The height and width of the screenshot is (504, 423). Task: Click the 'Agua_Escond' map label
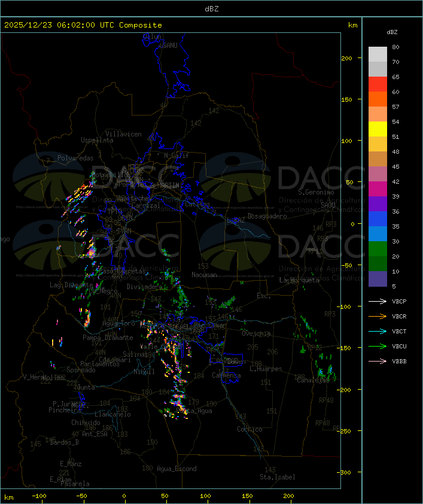tap(176, 469)
